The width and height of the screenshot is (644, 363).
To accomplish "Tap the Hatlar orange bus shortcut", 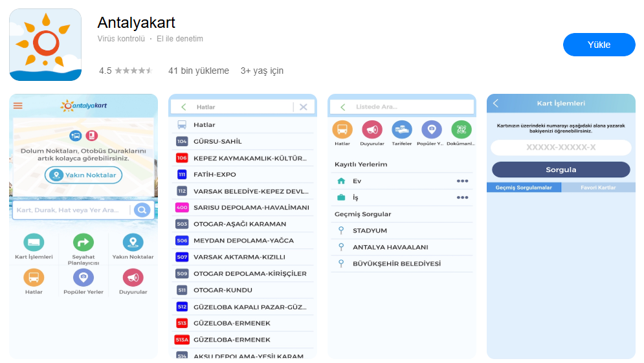I will click(342, 129).
